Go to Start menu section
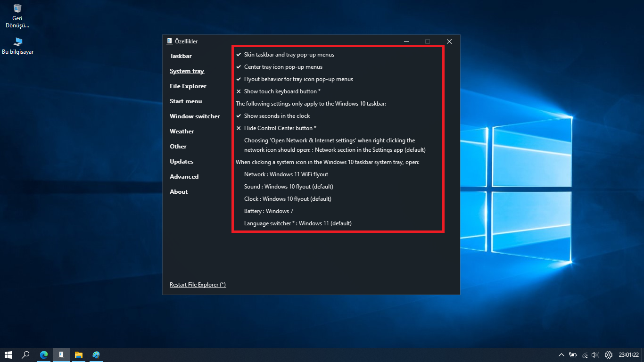The height and width of the screenshot is (362, 644). 186,101
